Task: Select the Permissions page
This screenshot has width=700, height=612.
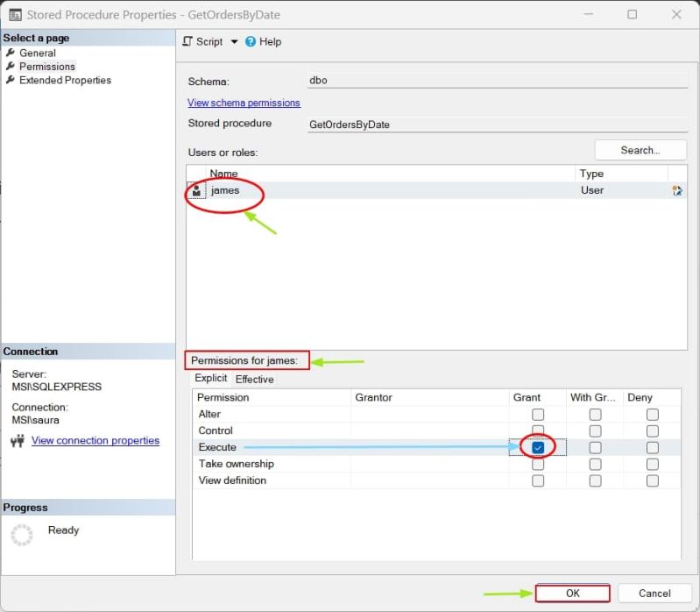Action: tap(47, 67)
